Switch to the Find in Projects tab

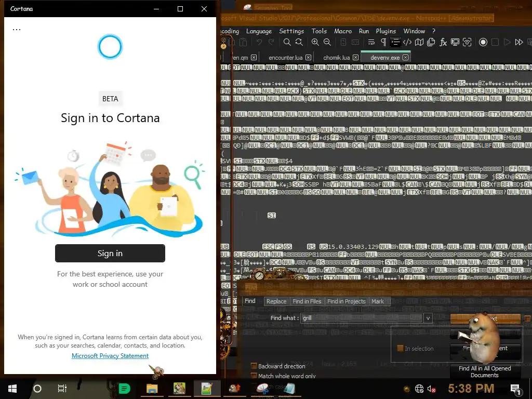click(346, 301)
